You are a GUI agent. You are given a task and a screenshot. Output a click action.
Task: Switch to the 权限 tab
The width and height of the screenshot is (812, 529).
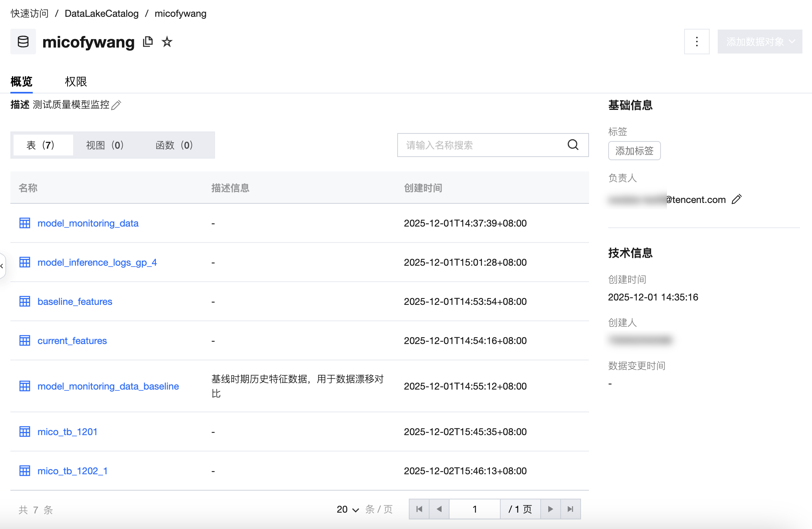(x=76, y=82)
